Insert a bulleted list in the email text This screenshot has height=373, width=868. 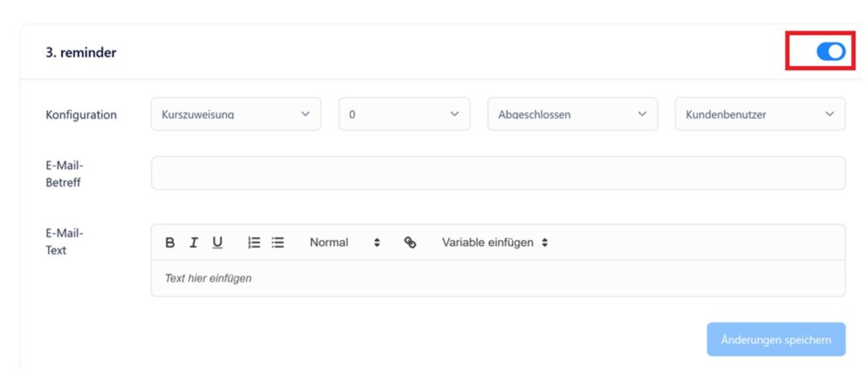pos(278,242)
